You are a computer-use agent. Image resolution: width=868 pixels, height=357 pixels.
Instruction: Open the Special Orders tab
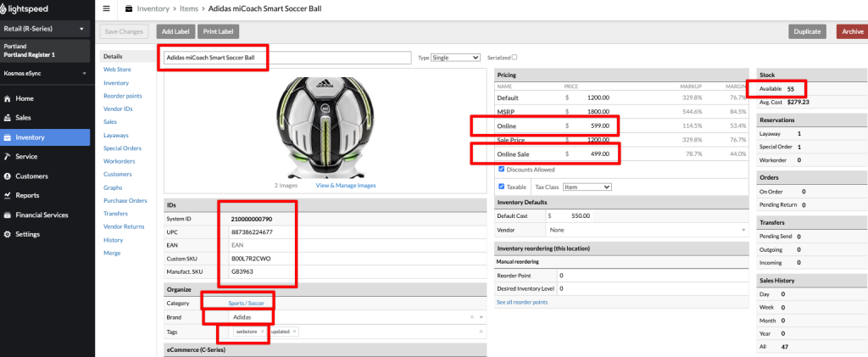(x=122, y=148)
